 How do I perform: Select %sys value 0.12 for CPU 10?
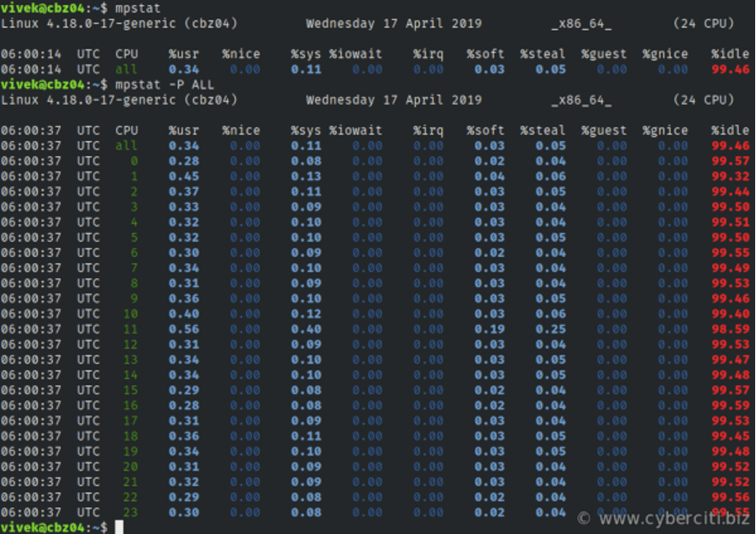(306, 314)
